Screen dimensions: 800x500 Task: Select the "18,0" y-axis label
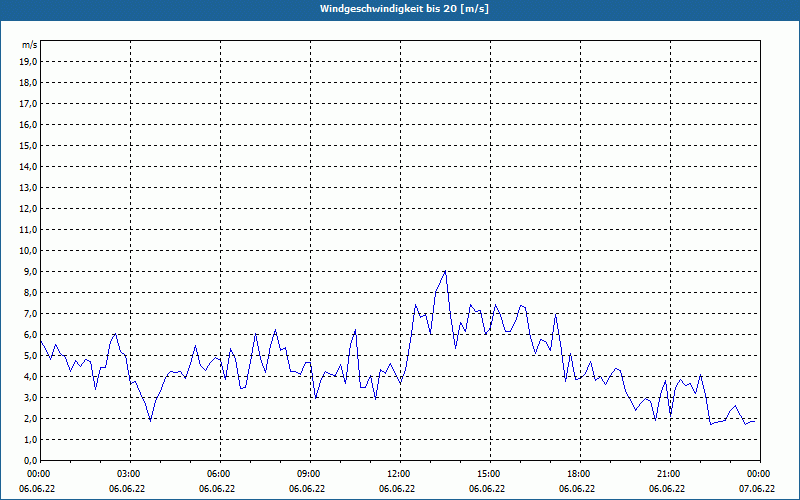pos(29,83)
